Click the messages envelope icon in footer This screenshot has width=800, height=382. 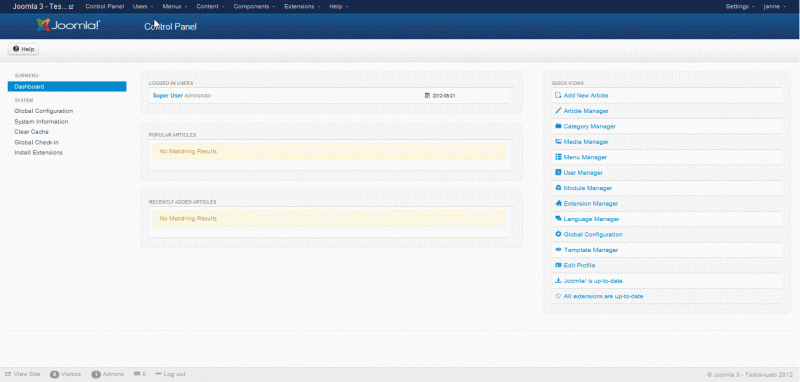click(x=137, y=374)
